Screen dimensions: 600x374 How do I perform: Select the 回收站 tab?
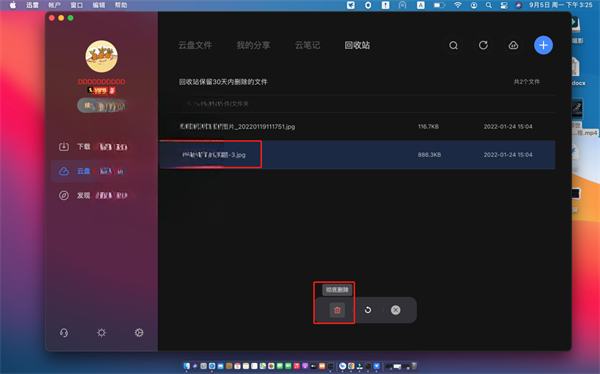[x=357, y=45]
